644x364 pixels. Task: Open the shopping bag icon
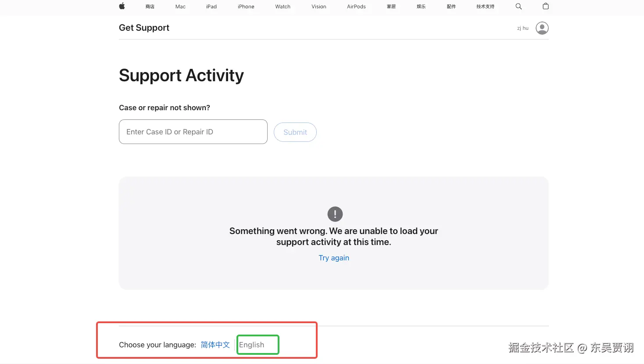click(x=546, y=6)
